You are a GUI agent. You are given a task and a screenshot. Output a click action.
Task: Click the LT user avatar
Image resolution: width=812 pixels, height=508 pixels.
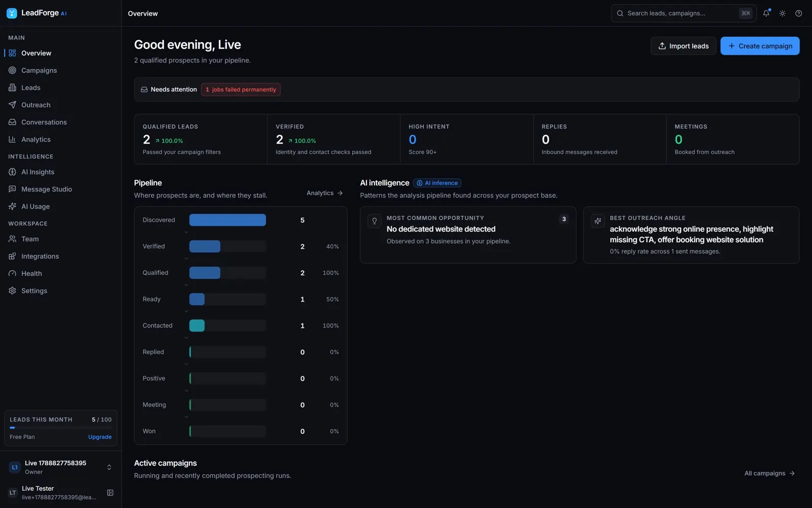click(13, 493)
